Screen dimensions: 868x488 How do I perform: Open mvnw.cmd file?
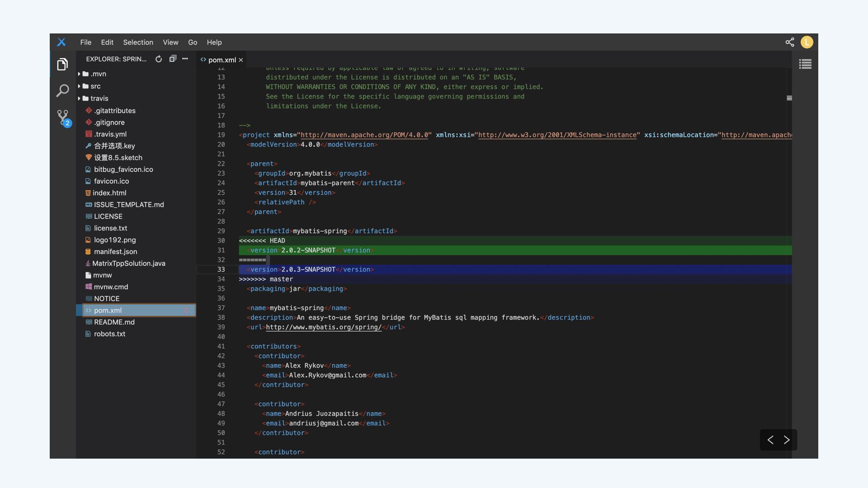[x=111, y=286]
